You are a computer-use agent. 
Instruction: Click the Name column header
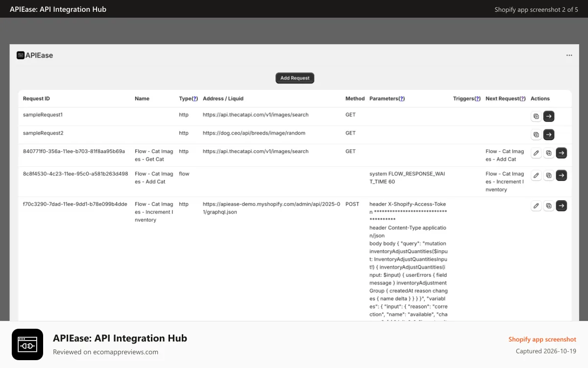click(x=142, y=99)
